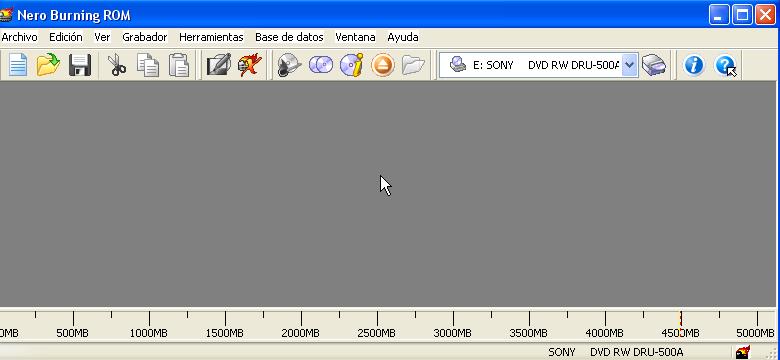The width and height of the screenshot is (780, 360).
Task: Click the greyed-out folder browser icon
Action: (413, 65)
